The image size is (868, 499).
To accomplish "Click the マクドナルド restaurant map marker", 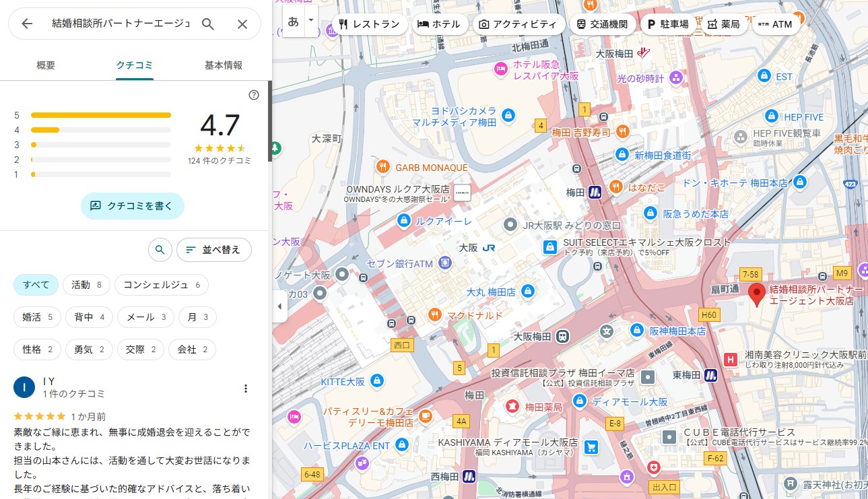I will tap(434, 314).
